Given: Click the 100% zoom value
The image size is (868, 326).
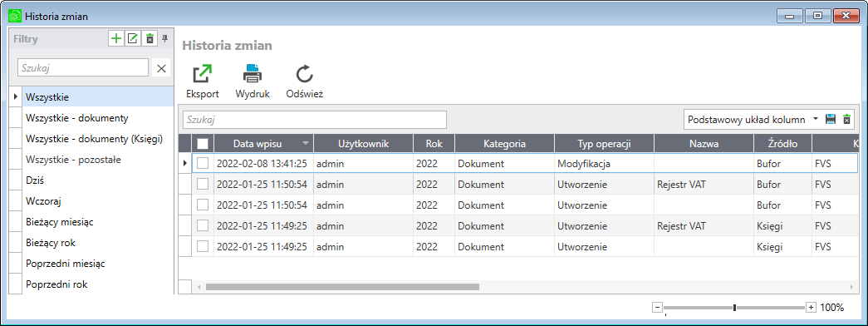Looking at the screenshot, I should tap(832, 307).
